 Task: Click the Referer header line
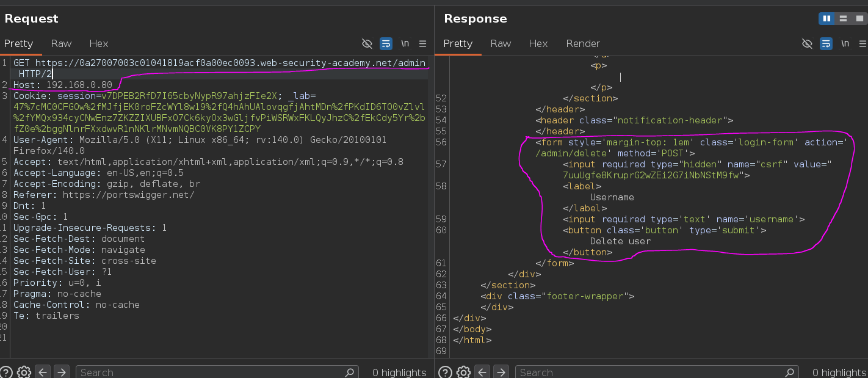tap(104, 195)
